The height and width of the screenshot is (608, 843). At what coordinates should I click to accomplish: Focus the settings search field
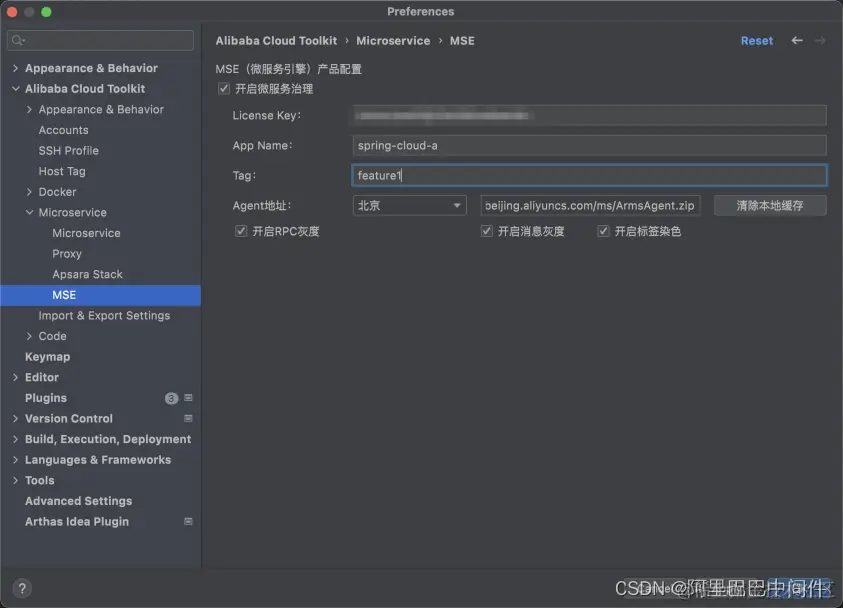click(x=101, y=40)
